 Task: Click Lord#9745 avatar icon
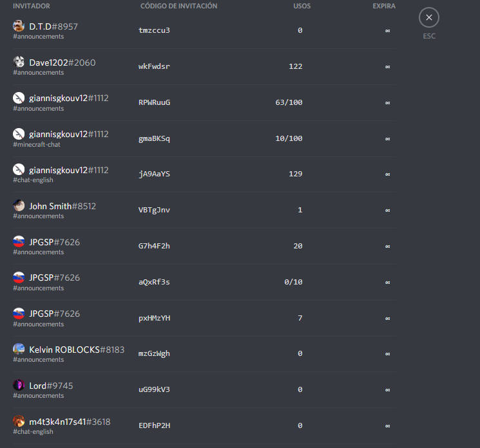click(19, 385)
